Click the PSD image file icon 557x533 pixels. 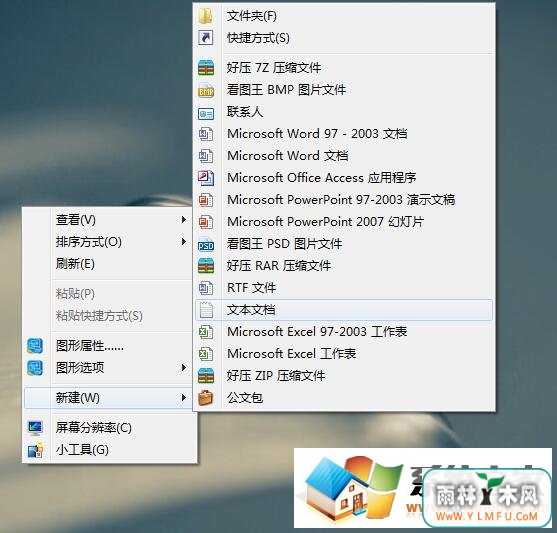coord(206,244)
